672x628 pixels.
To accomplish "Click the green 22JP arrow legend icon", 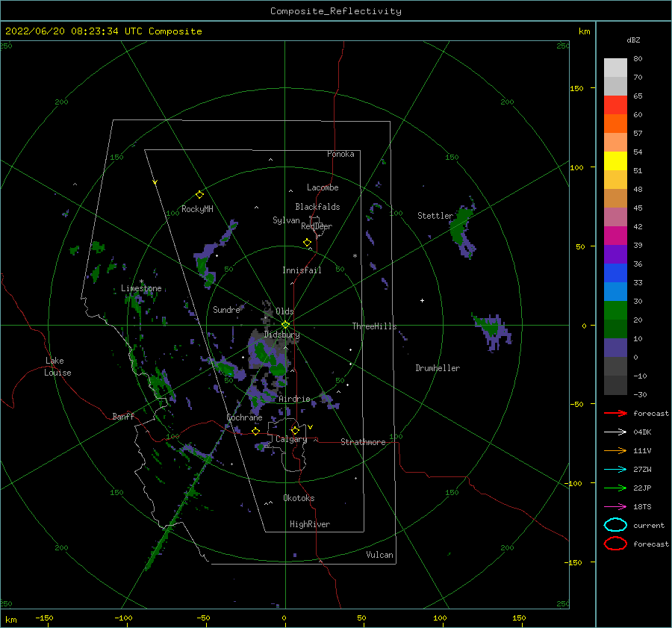I will 615,488.
